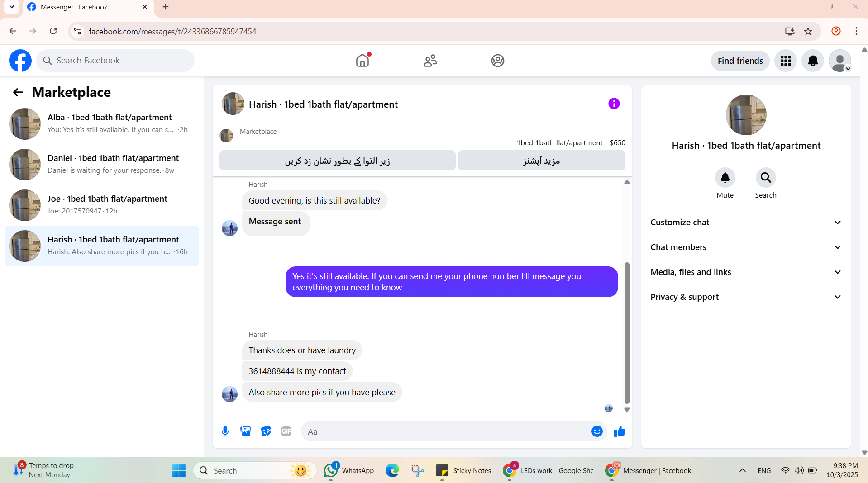This screenshot has height=483, width=868.
Task: Open WhatsApp from the taskbar
Action: 349,471
